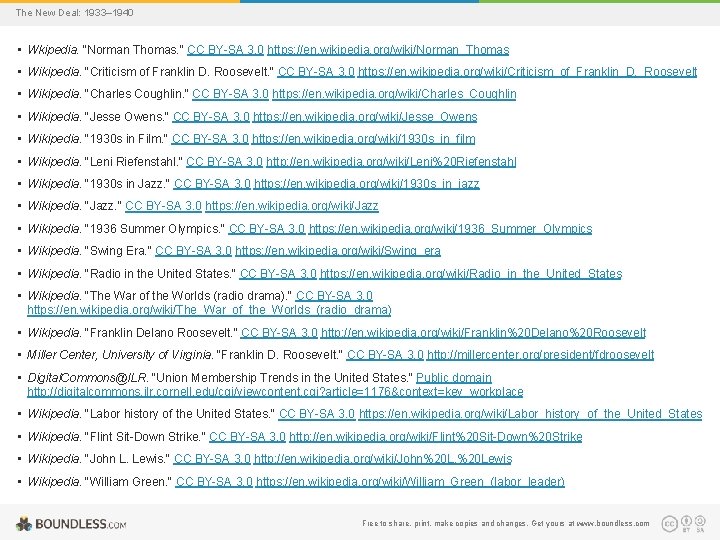This screenshot has height=540, width=720.
Task: Click the CC BY-SA 3.0 link beside Franklin Delano Roosevelt
Action: click(x=279, y=332)
